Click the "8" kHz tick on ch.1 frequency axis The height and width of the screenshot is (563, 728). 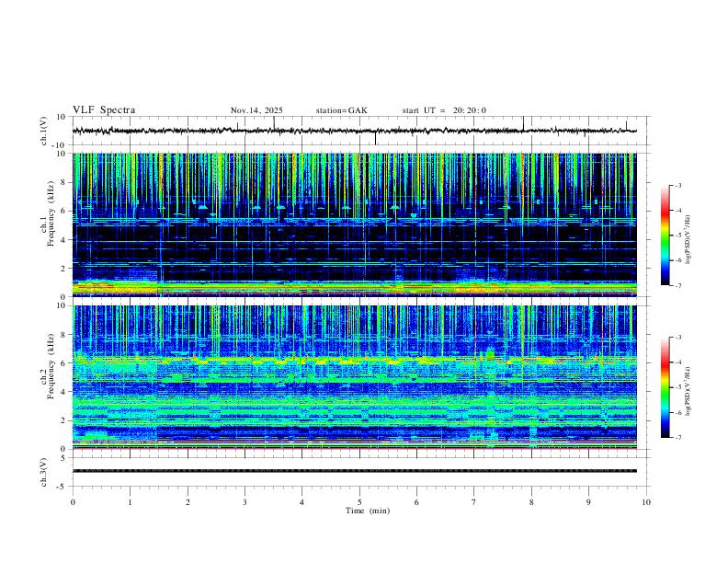point(63,182)
